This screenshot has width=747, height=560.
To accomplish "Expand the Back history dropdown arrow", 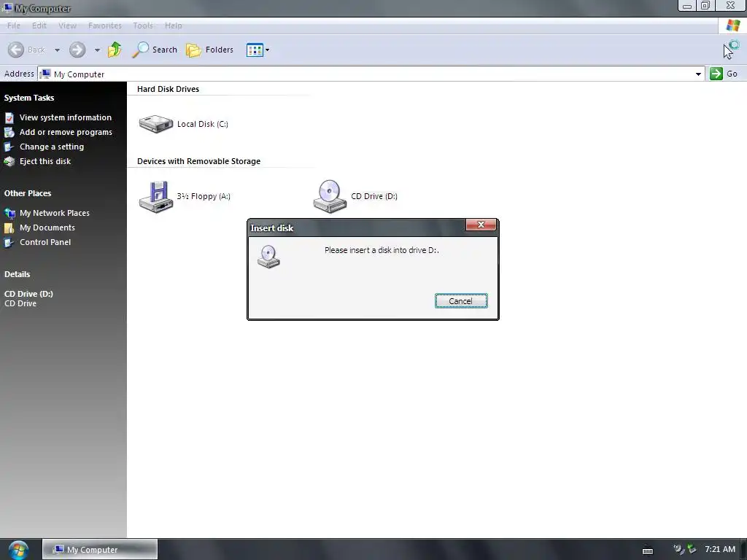I will click(x=57, y=50).
